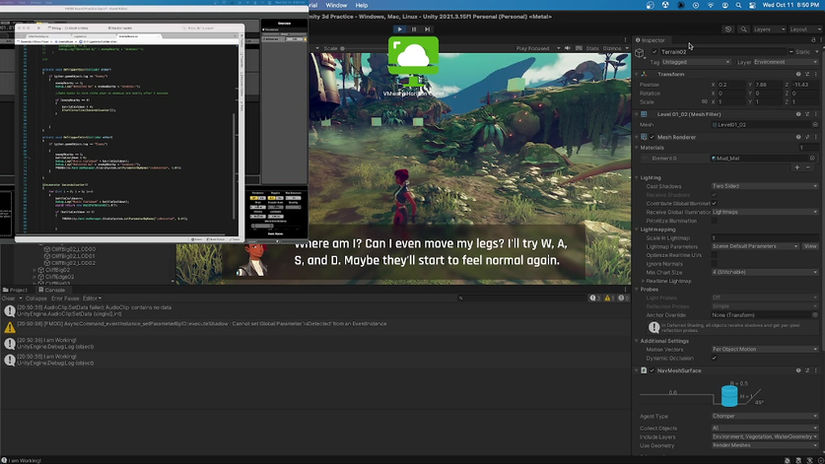Toggle the Optimize Realtime UVs checkbox
The height and width of the screenshot is (464, 825).
point(714,255)
